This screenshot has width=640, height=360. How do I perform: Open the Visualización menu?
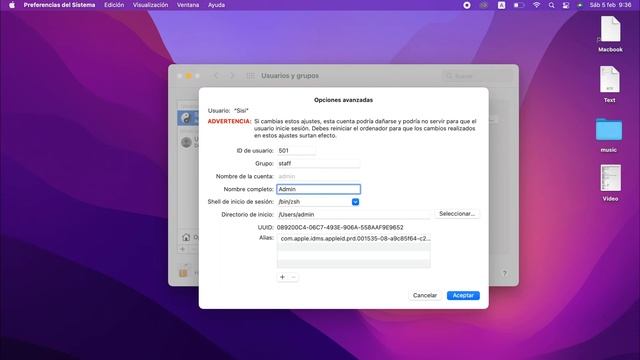(x=150, y=5)
